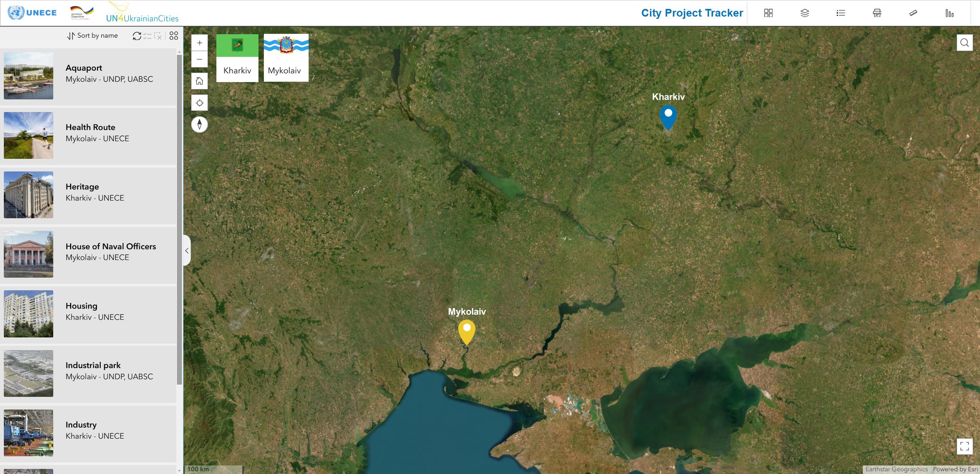
Task: Open the legend list widget
Action: 840,13
